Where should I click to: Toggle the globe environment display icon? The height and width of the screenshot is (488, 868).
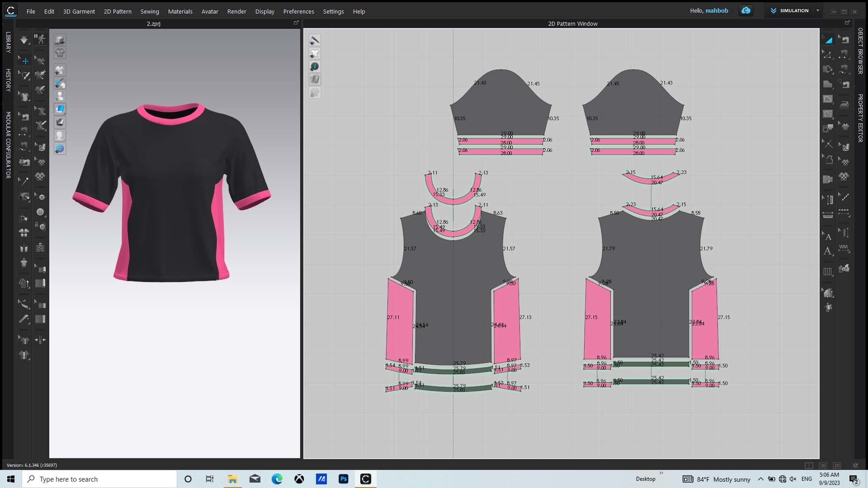(60, 149)
